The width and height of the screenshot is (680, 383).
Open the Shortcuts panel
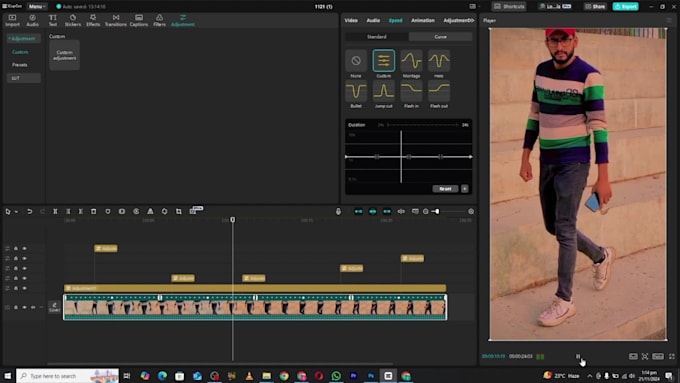510,7
